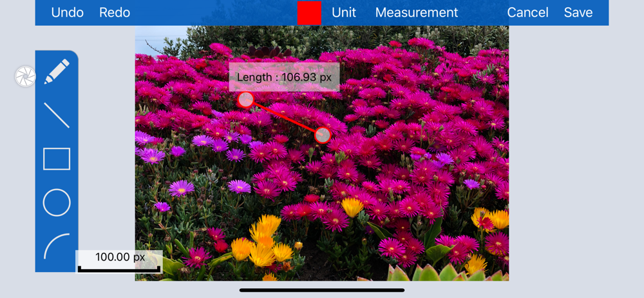This screenshot has width=644, height=298.
Task: Cancel the current editing session
Action: tap(528, 13)
